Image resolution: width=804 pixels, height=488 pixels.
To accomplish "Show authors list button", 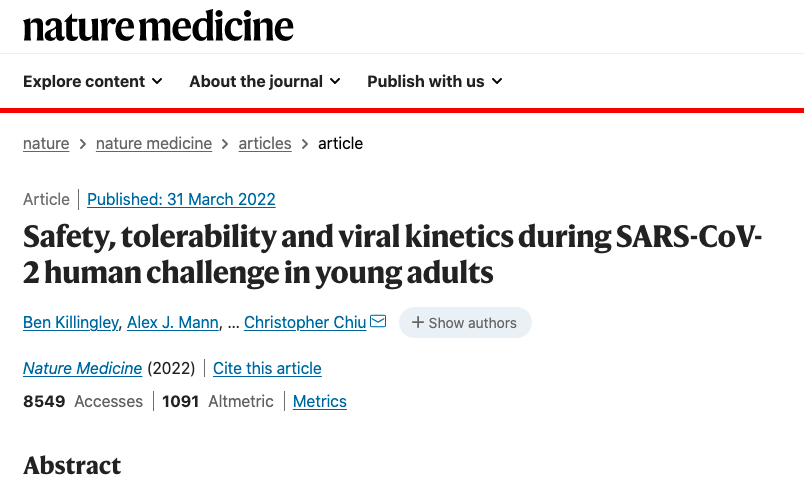I will click(465, 322).
